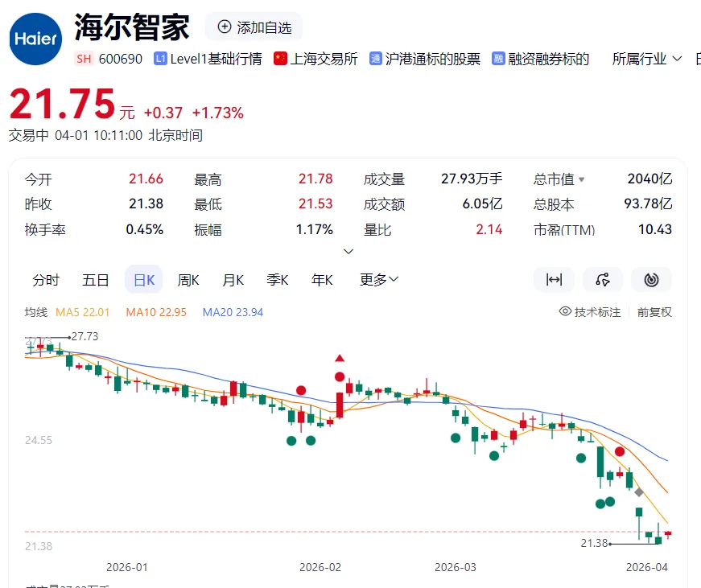Switch to 年K chart tab
Screen dimensions: 701x588
pyautogui.click(x=322, y=280)
